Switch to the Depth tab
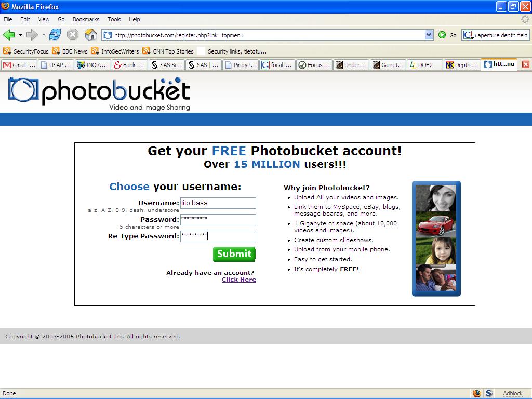The width and height of the screenshot is (532, 399). 462,65
